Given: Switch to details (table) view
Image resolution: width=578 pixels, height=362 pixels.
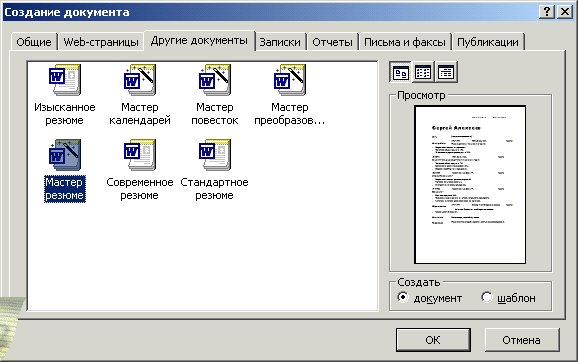Looking at the screenshot, I should 446,72.
